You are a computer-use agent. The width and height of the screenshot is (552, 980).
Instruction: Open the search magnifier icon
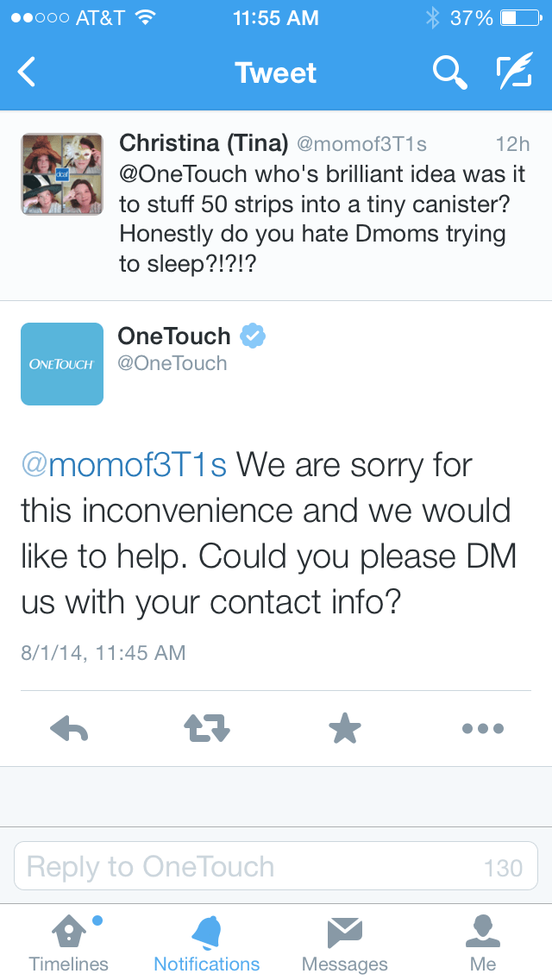[449, 73]
